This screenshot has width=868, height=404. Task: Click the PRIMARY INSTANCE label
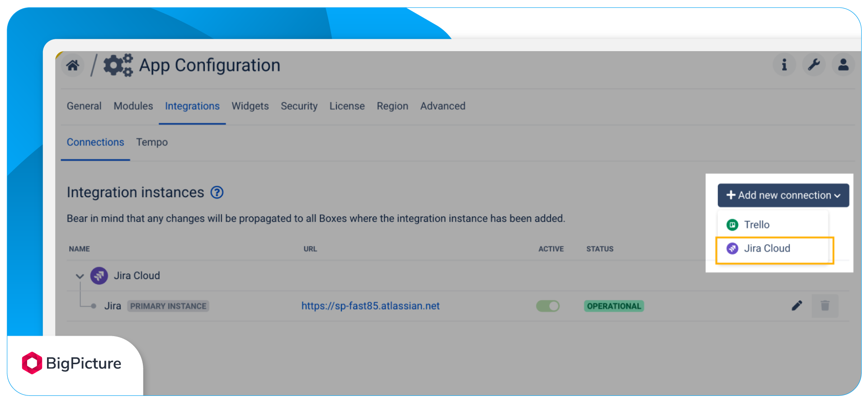tap(168, 306)
